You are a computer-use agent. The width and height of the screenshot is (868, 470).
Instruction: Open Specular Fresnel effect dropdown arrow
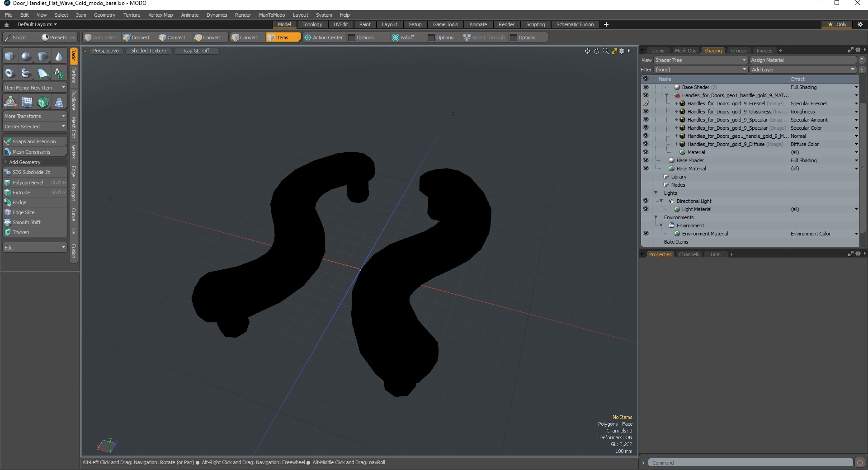856,103
